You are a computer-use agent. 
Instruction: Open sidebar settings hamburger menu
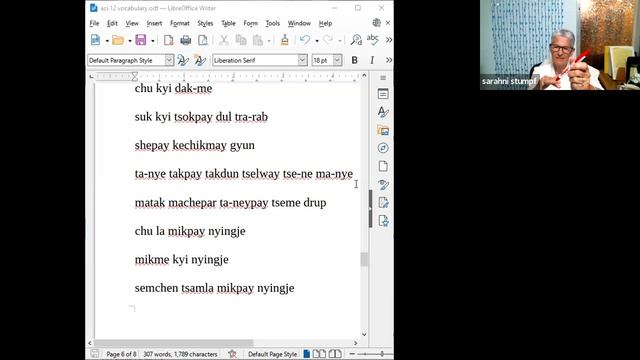383,78
